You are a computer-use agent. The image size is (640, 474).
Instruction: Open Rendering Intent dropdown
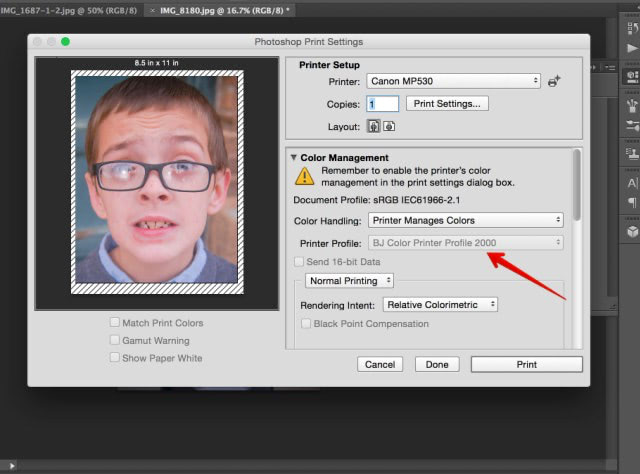[440, 305]
